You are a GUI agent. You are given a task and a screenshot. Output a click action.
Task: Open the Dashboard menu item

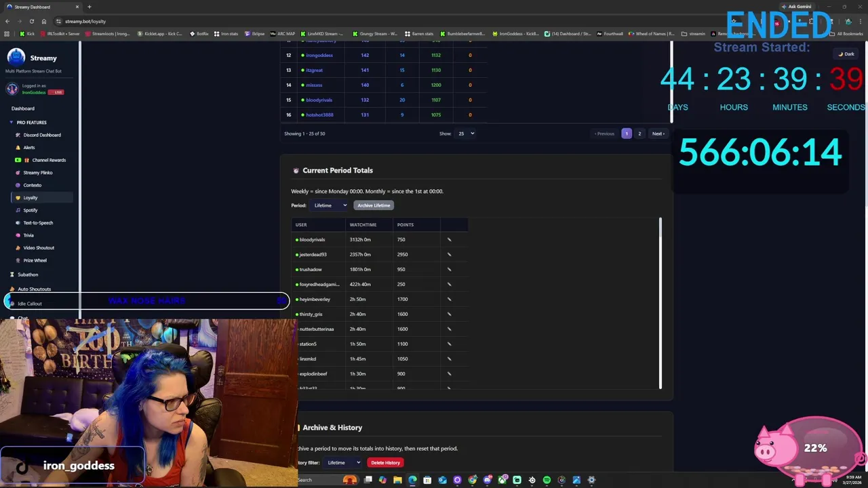click(23, 108)
